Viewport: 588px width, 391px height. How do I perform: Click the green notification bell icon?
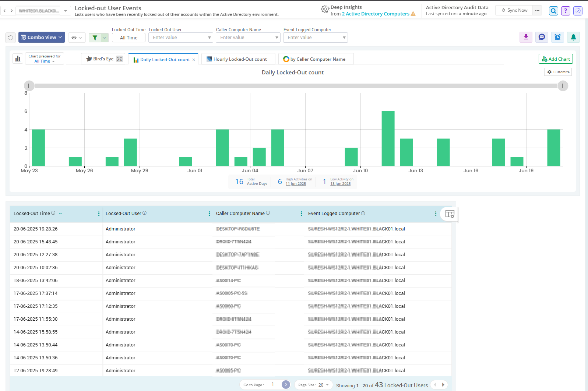pos(573,37)
